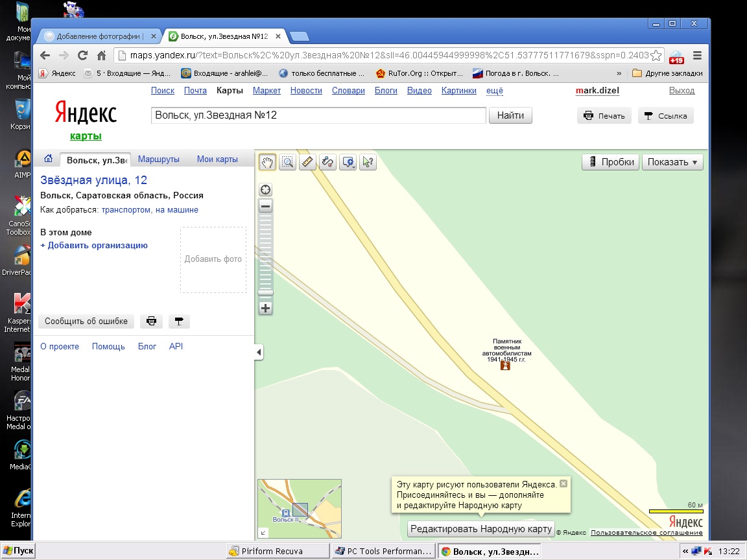Click the Выход logout link
Screen dimensions: 747x560
[682, 91]
